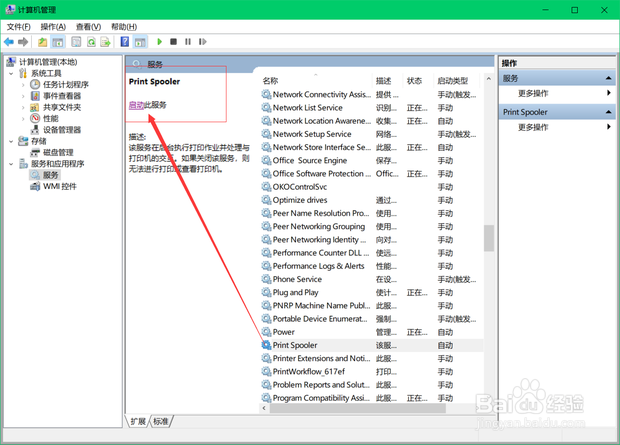Click the Program Compatibility Assi... gear icon
620x445 pixels.
pos(266,398)
